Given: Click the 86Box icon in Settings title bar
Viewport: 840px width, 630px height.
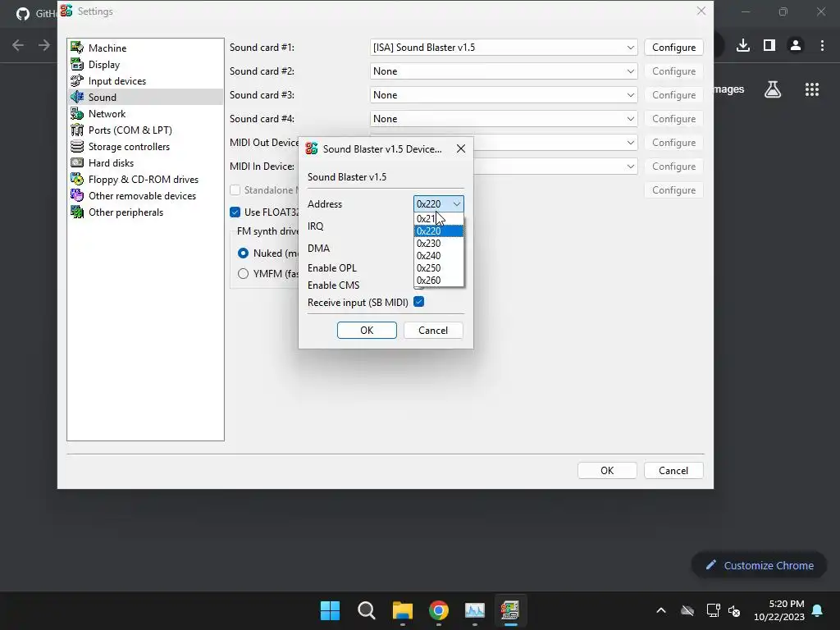Looking at the screenshot, I should [66, 11].
